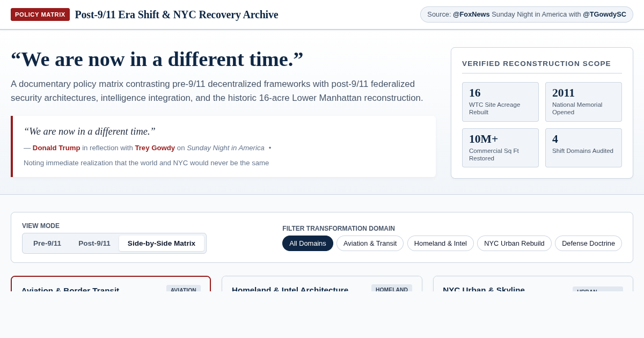Click the 2011 National Memorial Opened stat
The image size is (644, 338).
[583, 102]
